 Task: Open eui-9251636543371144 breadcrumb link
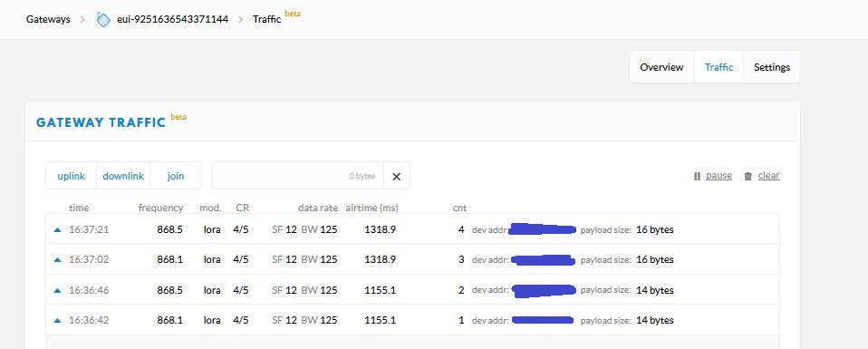pos(173,19)
